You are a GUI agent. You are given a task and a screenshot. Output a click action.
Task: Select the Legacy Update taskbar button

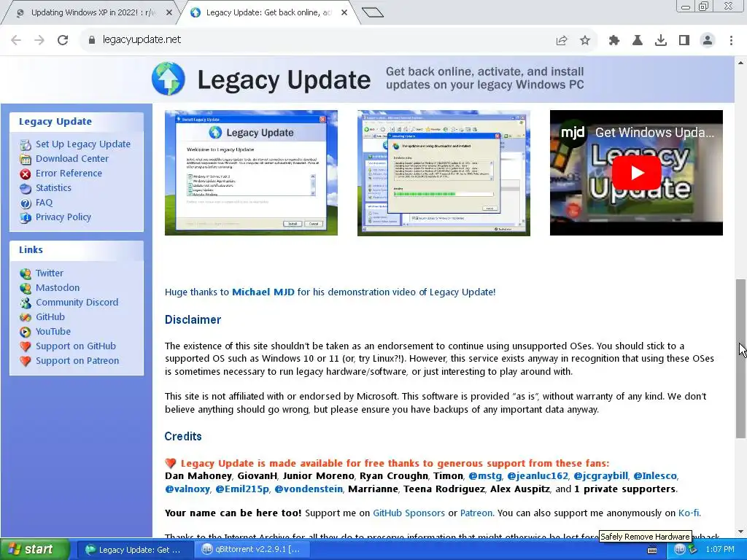(134, 550)
